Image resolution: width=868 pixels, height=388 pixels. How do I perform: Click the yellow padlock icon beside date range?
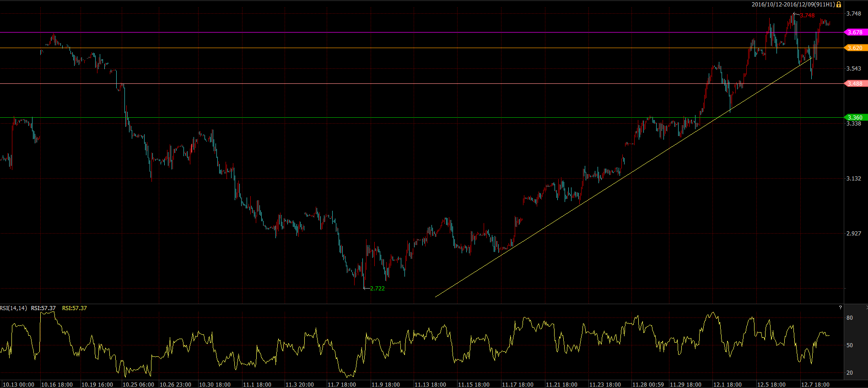point(839,5)
